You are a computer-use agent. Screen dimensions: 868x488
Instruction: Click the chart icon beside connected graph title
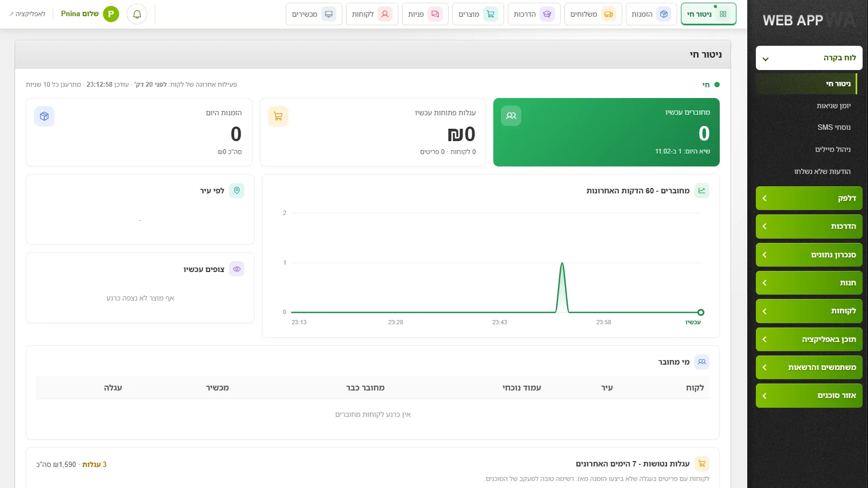(702, 191)
